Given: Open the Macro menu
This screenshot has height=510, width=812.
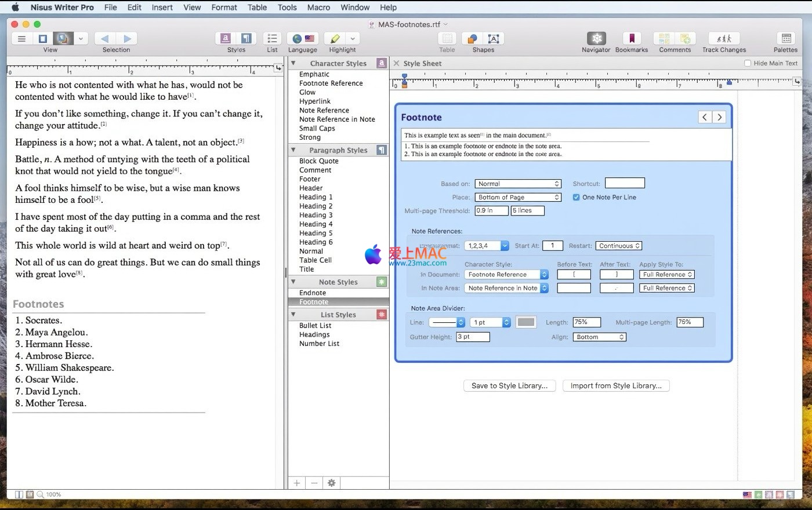Looking at the screenshot, I should pyautogui.click(x=318, y=8).
